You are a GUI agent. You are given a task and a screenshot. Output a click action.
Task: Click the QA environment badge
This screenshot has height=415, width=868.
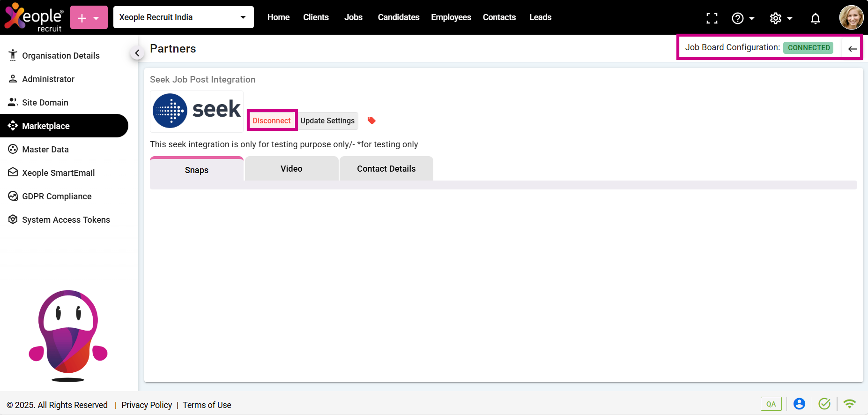(x=771, y=404)
